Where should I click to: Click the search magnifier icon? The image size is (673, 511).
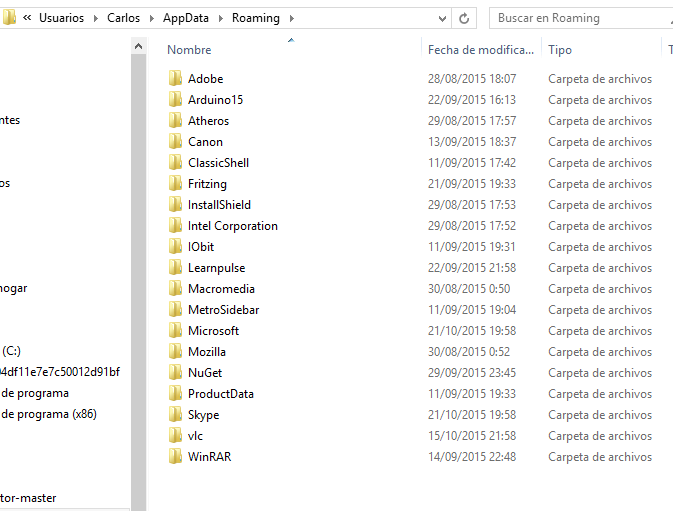point(665,18)
